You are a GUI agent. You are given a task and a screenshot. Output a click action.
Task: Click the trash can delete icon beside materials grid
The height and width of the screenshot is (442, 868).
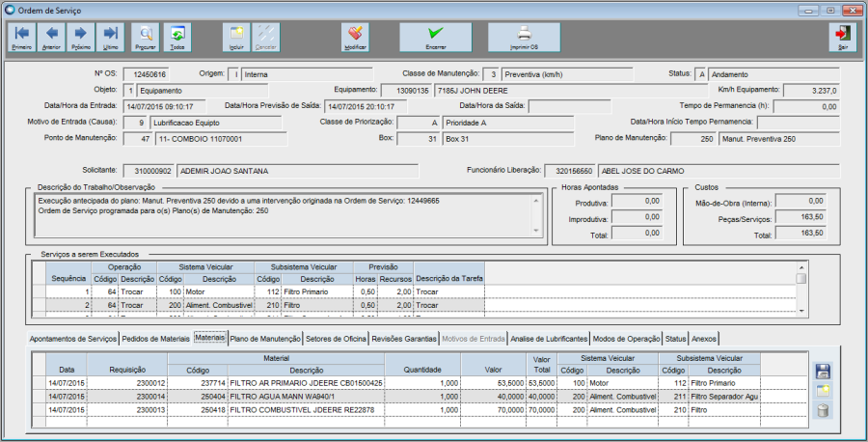[x=823, y=411]
